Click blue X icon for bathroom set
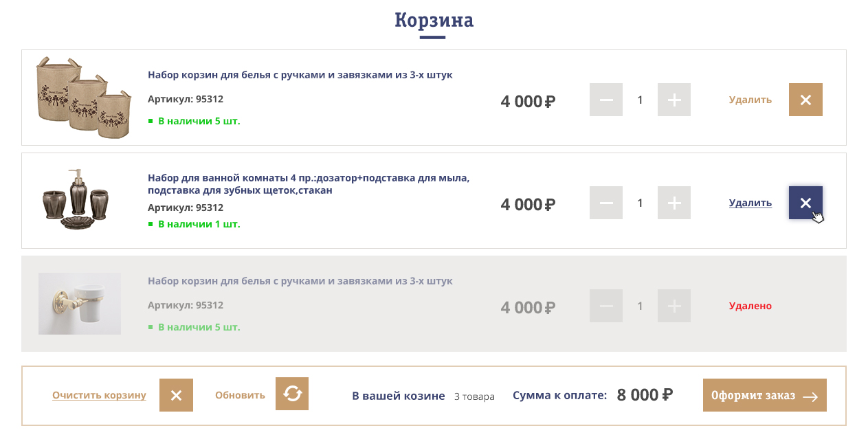 pos(805,203)
